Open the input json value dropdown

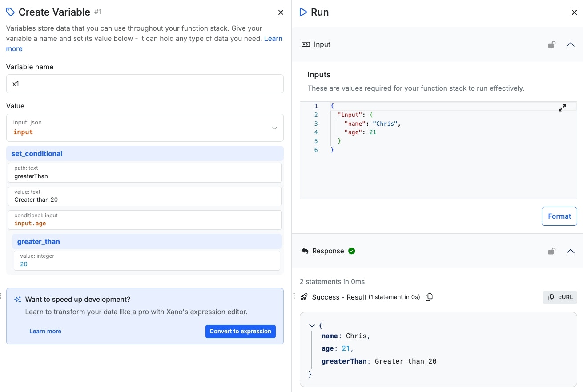pyautogui.click(x=274, y=128)
